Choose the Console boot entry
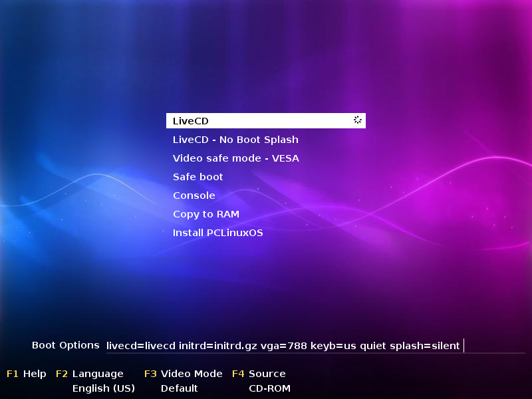 [194, 196]
